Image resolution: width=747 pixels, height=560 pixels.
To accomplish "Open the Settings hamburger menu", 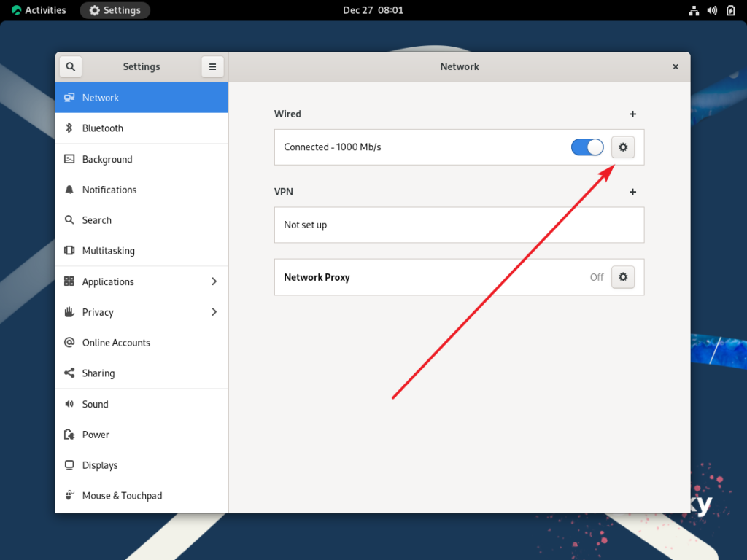I will coord(212,66).
